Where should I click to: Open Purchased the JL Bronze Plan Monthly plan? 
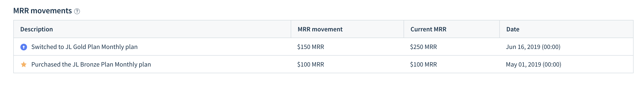91,64
